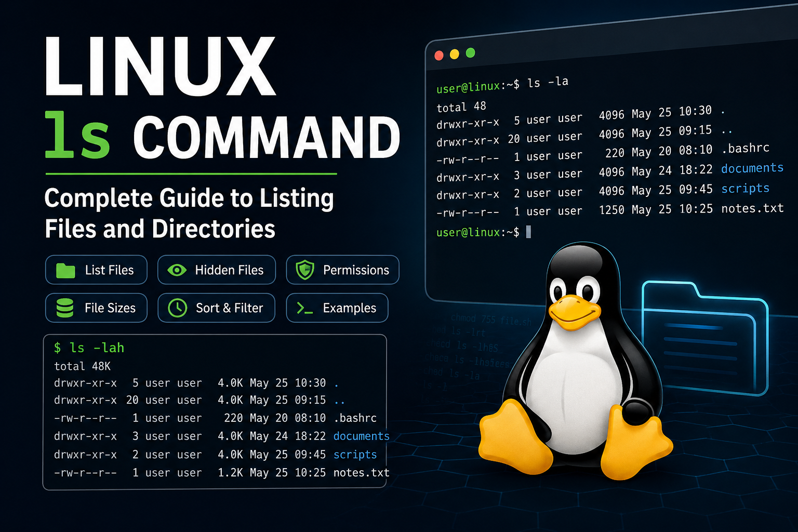Image resolution: width=798 pixels, height=532 pixels.
Task: Click the blinking cursor after the empty terminal prompt
Action: click(528, 232)
